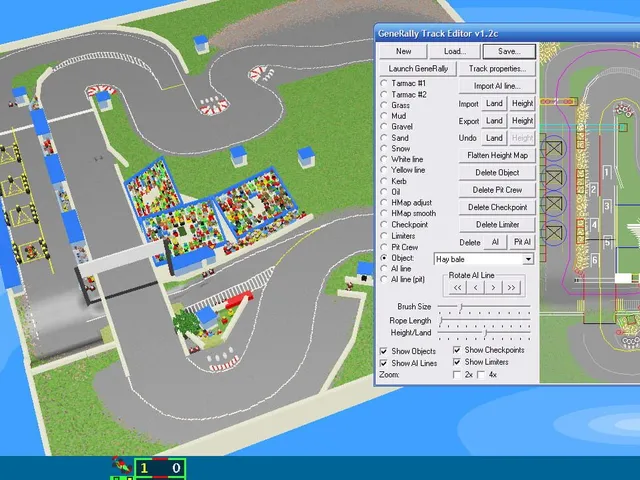Click Delete Pit Crew

[497, 190]
